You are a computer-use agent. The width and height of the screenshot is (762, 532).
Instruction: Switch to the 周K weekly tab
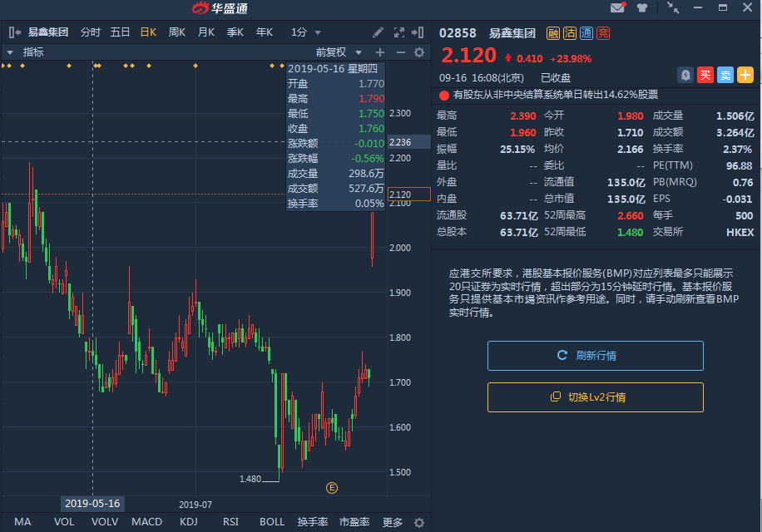[176, 32]
